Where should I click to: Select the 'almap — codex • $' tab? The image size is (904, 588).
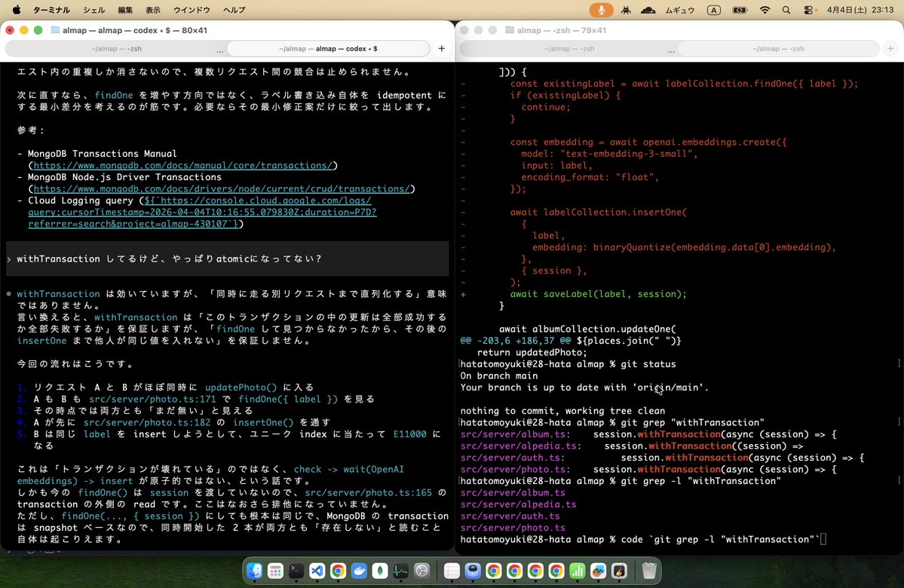tap(328, 48)
